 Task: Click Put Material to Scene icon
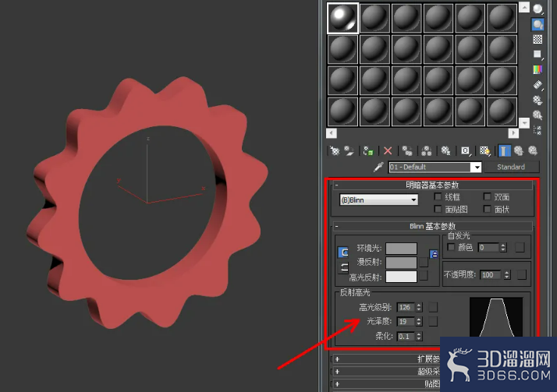coord(349,150)
